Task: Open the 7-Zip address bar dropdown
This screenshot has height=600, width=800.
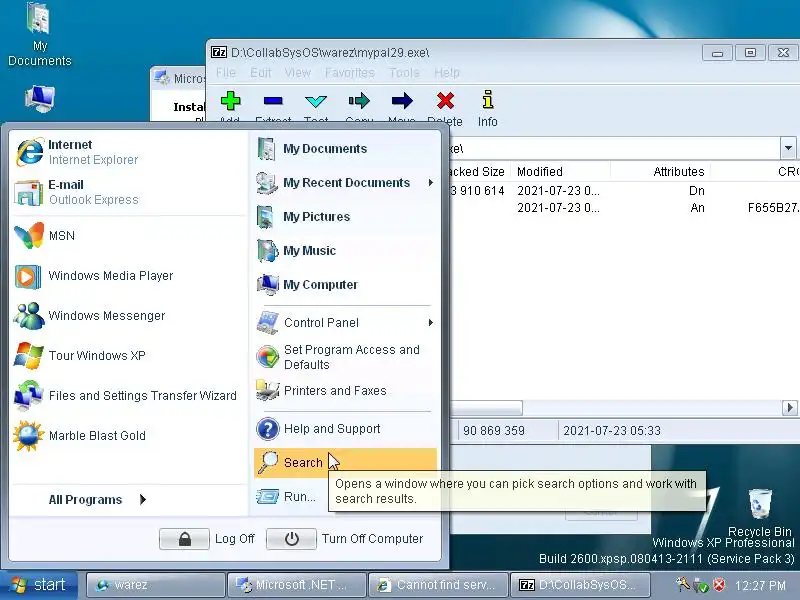Action: 788,148
